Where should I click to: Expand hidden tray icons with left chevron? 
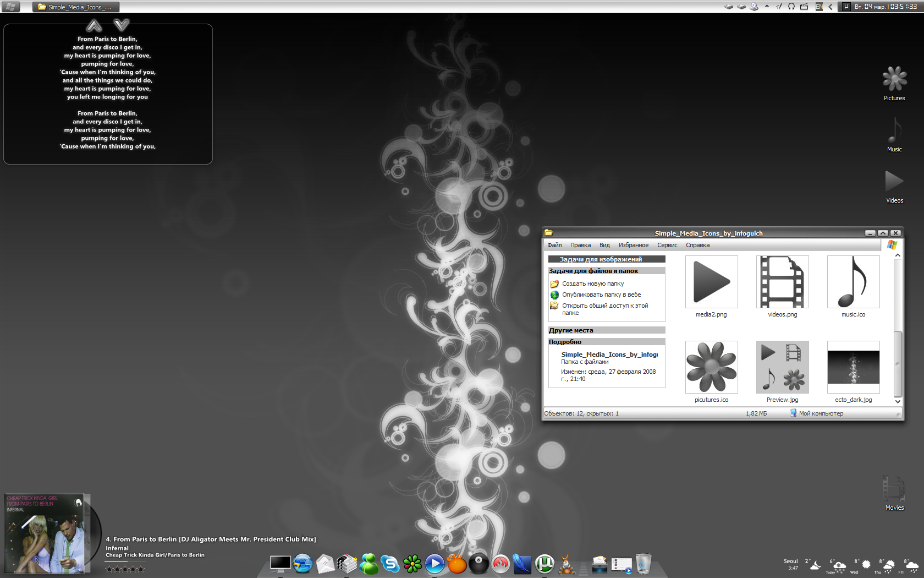pos(830,7)
